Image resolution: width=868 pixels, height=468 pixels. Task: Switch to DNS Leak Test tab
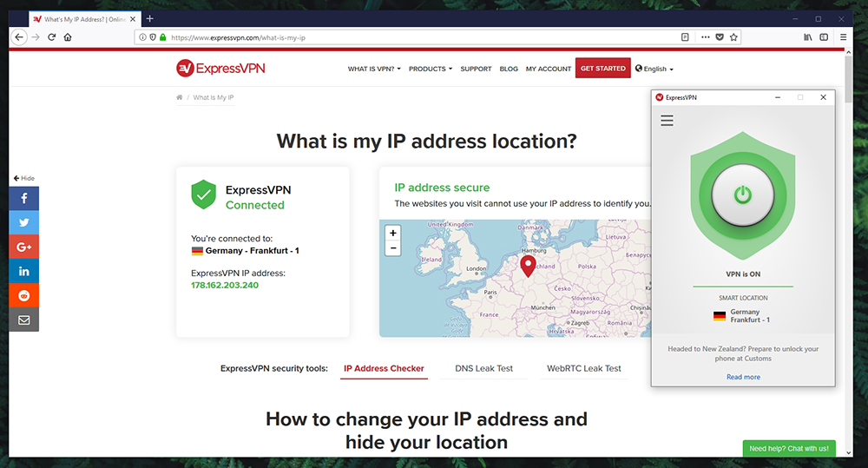483,369
